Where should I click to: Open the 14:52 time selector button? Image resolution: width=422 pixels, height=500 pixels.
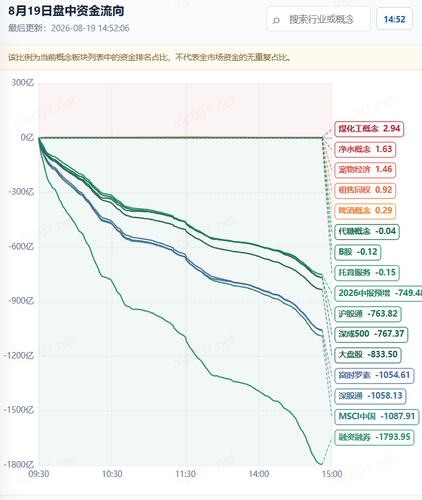click(x=394, y=19)
